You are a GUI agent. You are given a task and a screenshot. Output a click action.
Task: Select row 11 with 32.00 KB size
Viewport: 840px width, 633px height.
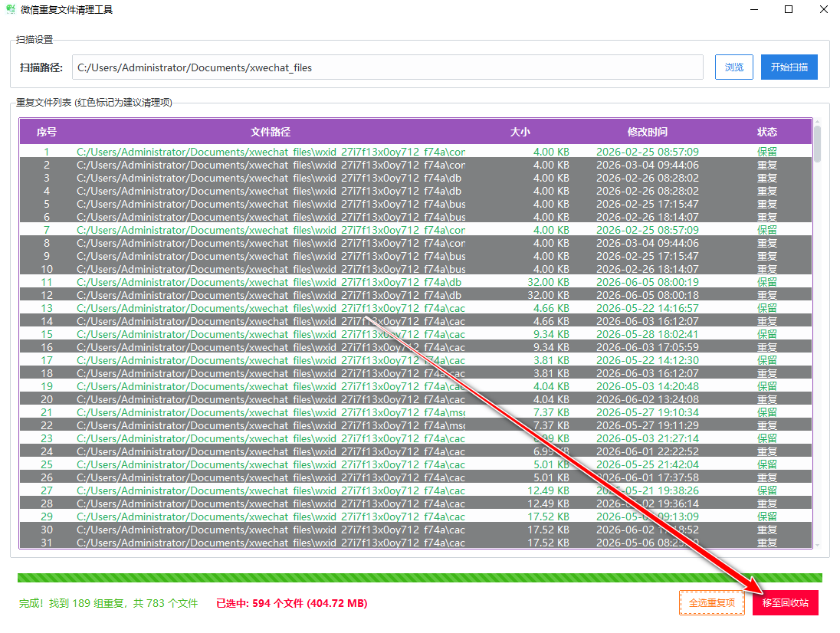pyautogui.click(x=415, y=282)
